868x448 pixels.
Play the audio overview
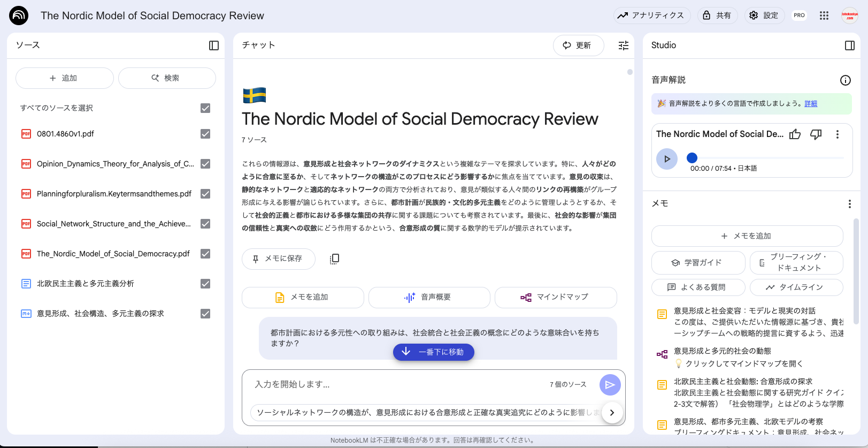point(667,159)
